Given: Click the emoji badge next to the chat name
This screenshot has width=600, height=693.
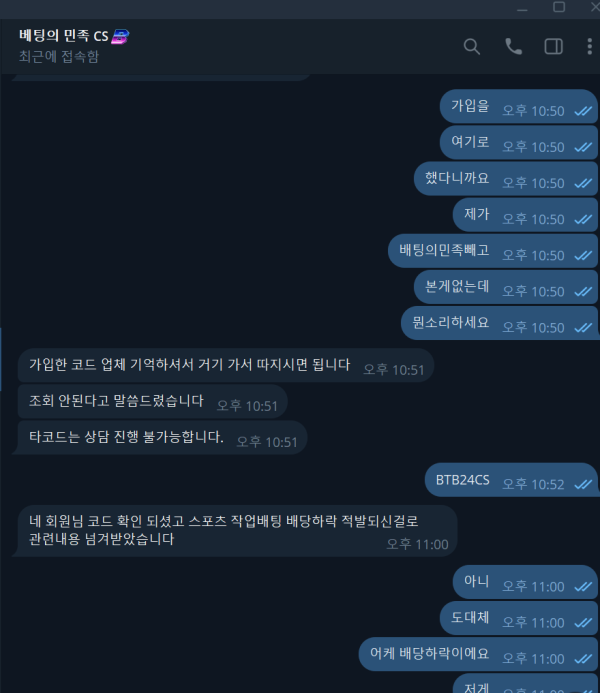Looking at the screenshot, I should [x=120, y=36].
